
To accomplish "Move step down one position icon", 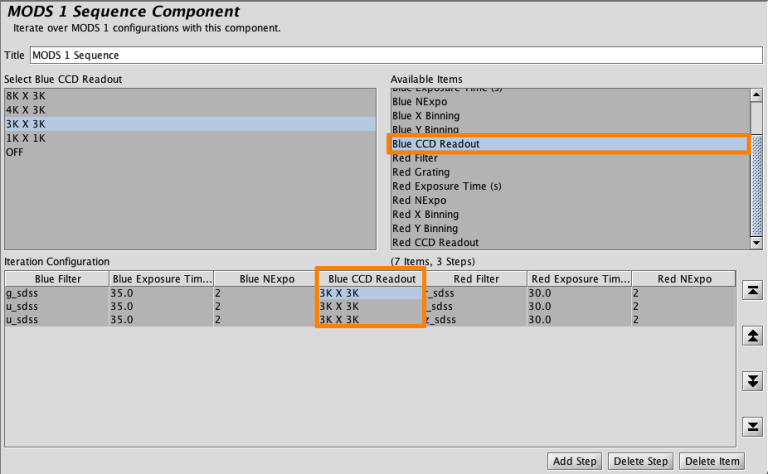I will pyautogui.click(x=752, y=381).
